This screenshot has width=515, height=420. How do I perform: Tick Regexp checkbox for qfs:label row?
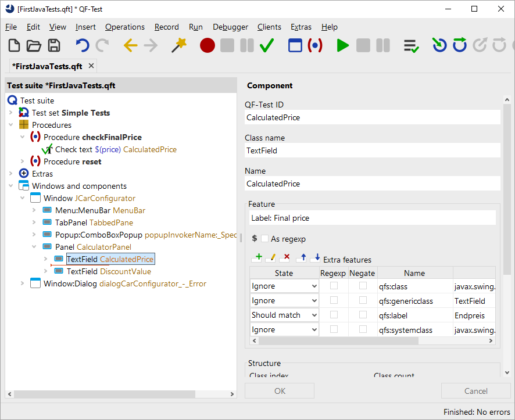[334, 315]
